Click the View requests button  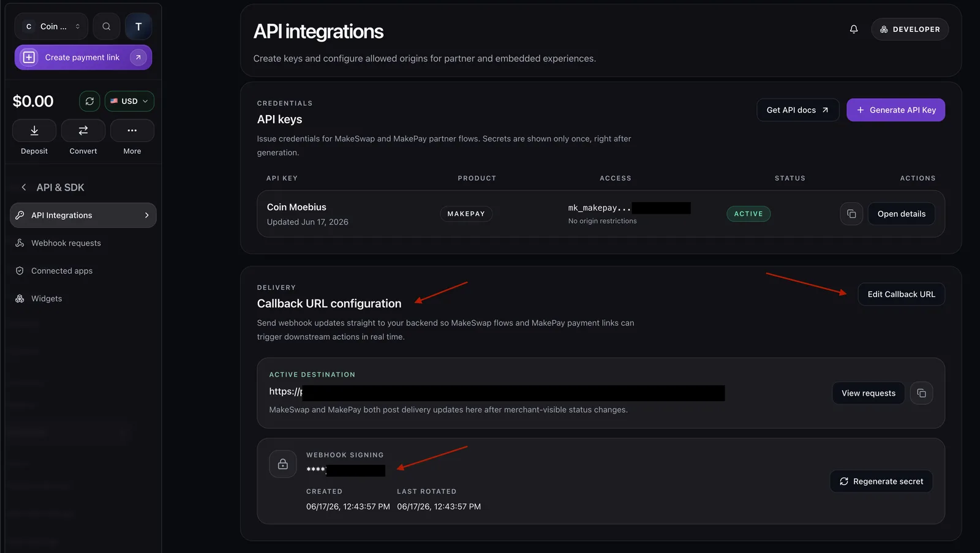[868, 393]
